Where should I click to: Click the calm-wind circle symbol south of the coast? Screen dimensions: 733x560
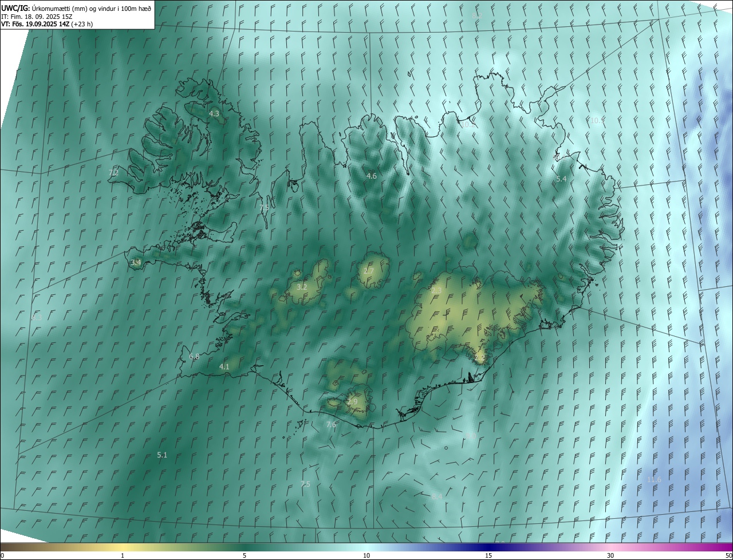pyautogui.click(x=446, y=448)
